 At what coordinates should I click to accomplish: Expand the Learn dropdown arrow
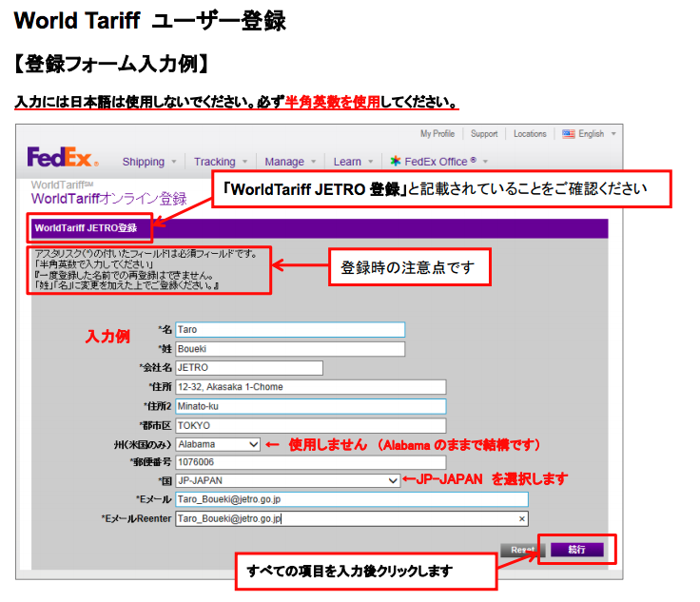(x=371, y=162)
